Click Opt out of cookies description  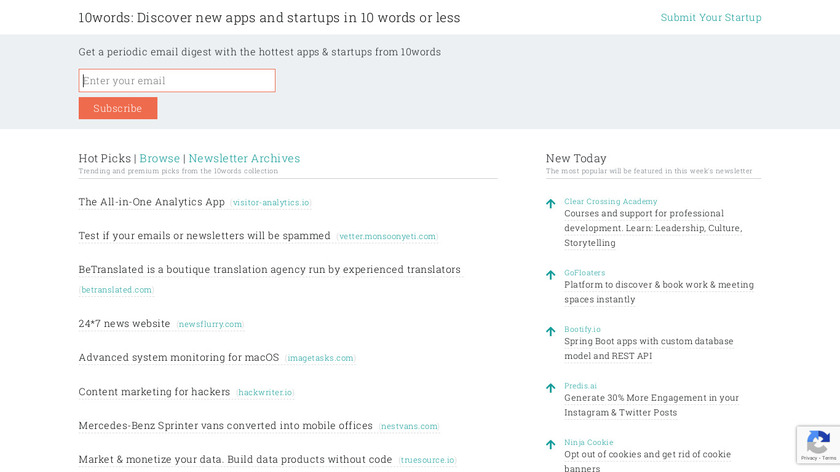648,461
